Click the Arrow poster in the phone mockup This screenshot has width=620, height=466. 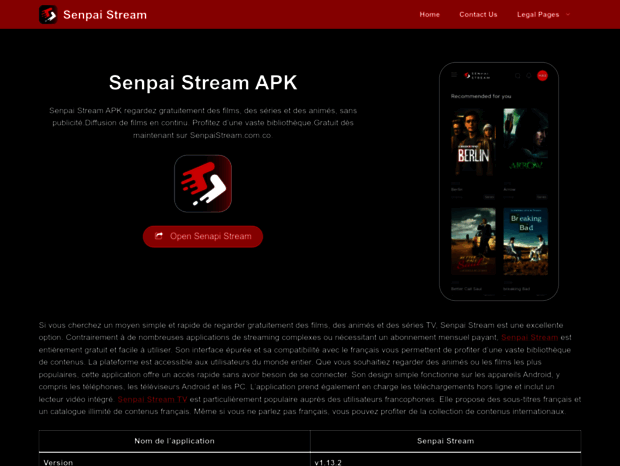[525, 142]
